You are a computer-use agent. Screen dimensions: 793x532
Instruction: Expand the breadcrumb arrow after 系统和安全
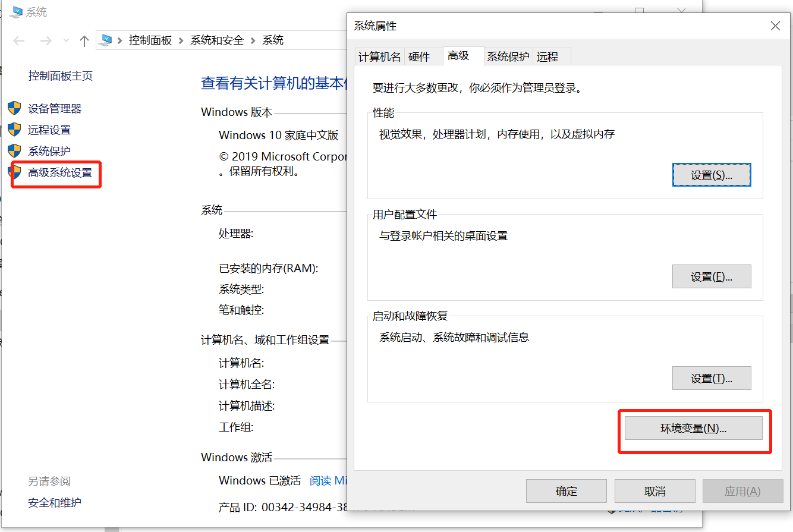[x=252, y=40]
